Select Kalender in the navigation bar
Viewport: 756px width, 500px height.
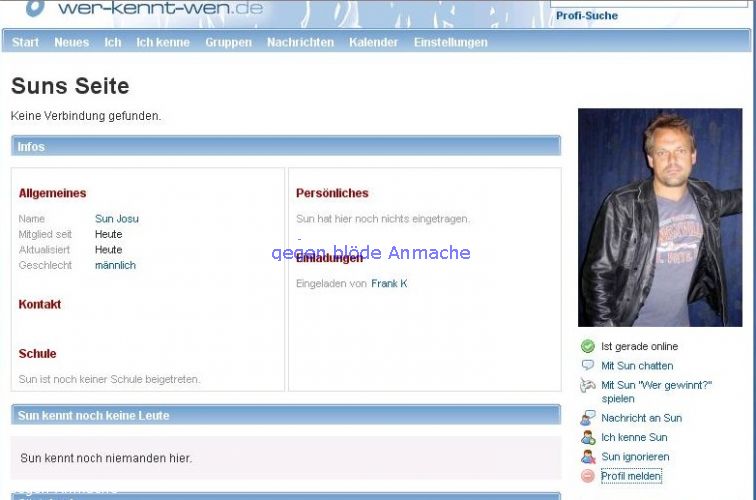[x=373, y=42]
